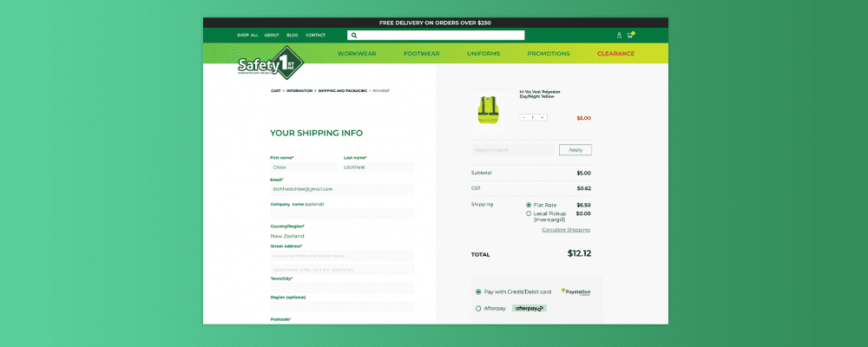The width and height of the screenshot is (868, 347).
Task: Go back to Cart breadcrumb
Action: pyautogui.click(x=275, y=90)
